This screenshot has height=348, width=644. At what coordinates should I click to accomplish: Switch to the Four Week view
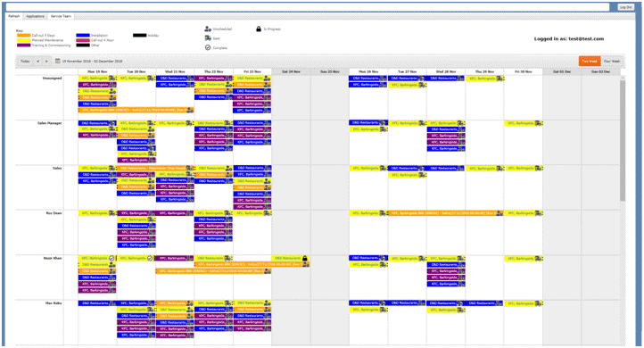612,62
